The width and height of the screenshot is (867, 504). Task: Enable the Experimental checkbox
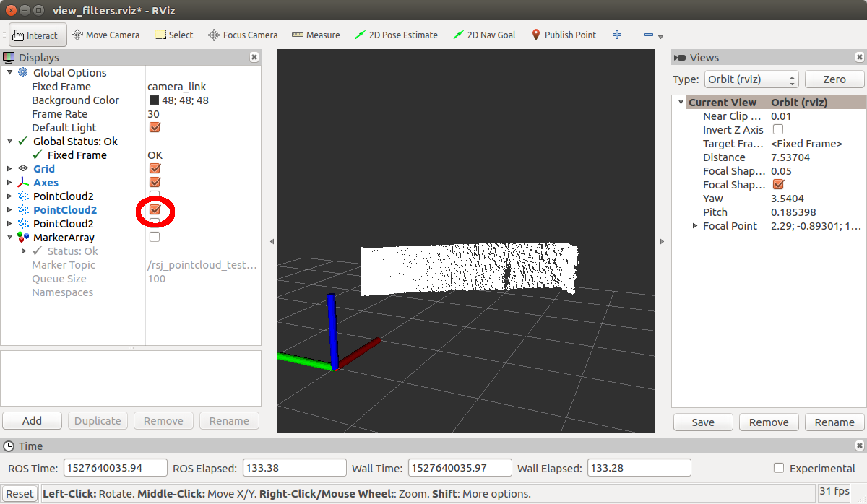(778, 468)
